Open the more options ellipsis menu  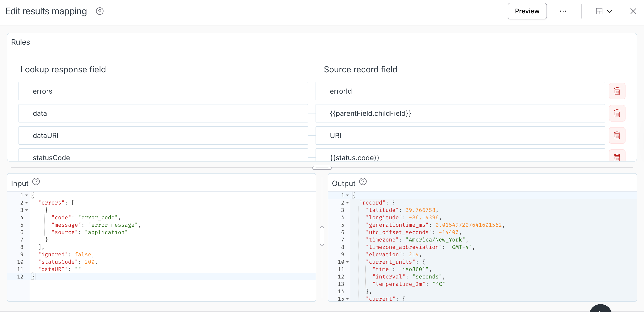tap(563, 11)
